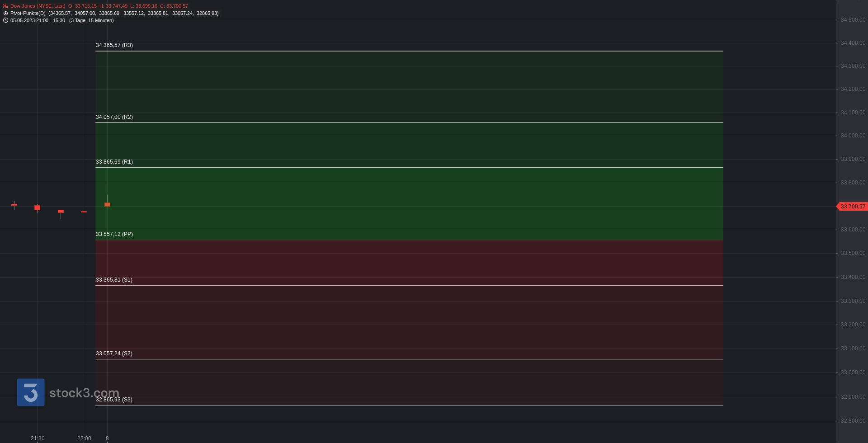The image size is (868, 443).
Task: Click the 05.05.2023 21:00 - 15:30 time range
Action: coord(38,21)
